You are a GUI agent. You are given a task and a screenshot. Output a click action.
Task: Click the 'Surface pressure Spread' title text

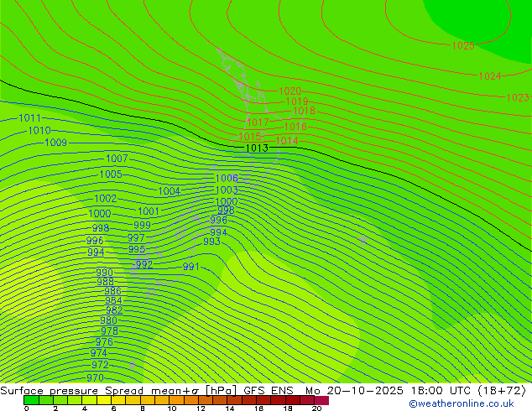[71, 391]
